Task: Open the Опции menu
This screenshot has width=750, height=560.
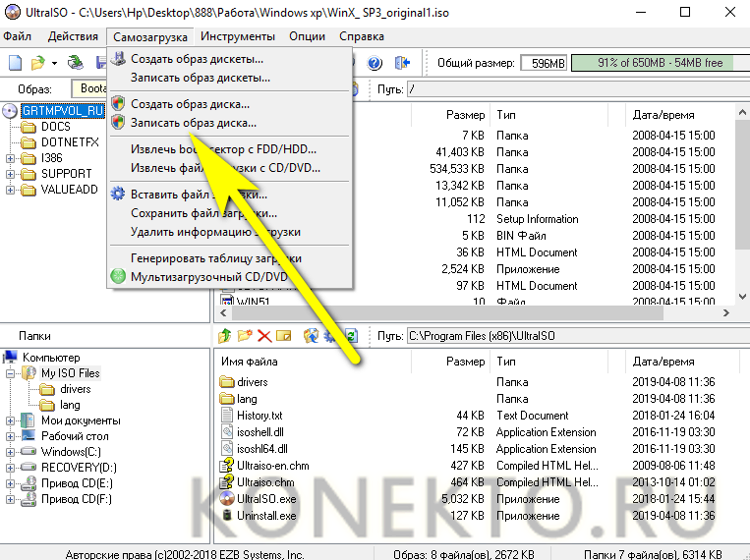Action: 307,36
